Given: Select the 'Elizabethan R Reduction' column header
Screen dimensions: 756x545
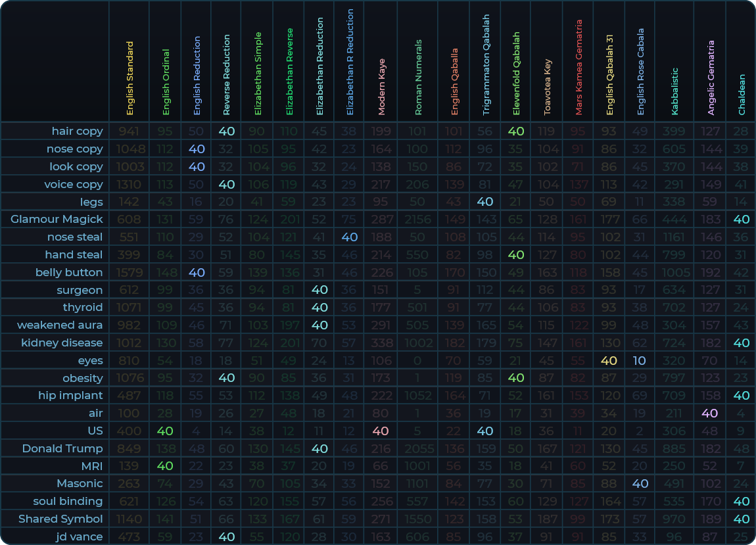Looking at the screenshot, I should [350, 62].
